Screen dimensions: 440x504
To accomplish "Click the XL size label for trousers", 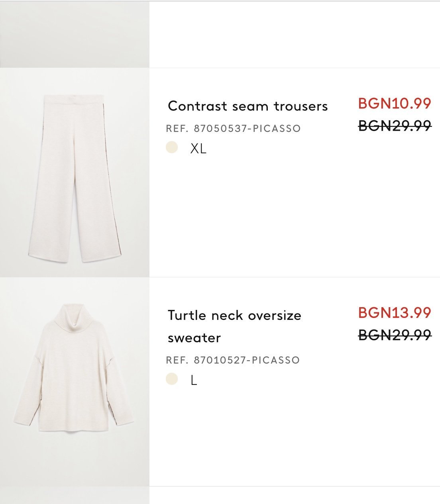I will (198, 149).
